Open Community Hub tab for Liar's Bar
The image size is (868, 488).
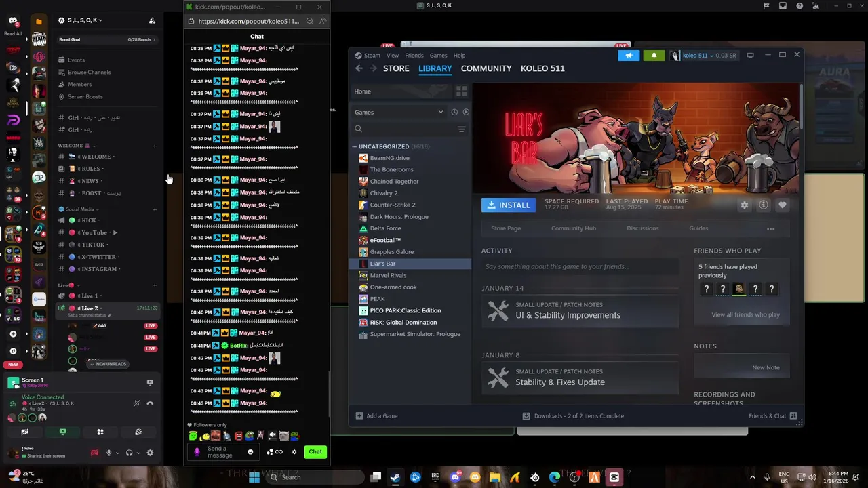point(574,228)
